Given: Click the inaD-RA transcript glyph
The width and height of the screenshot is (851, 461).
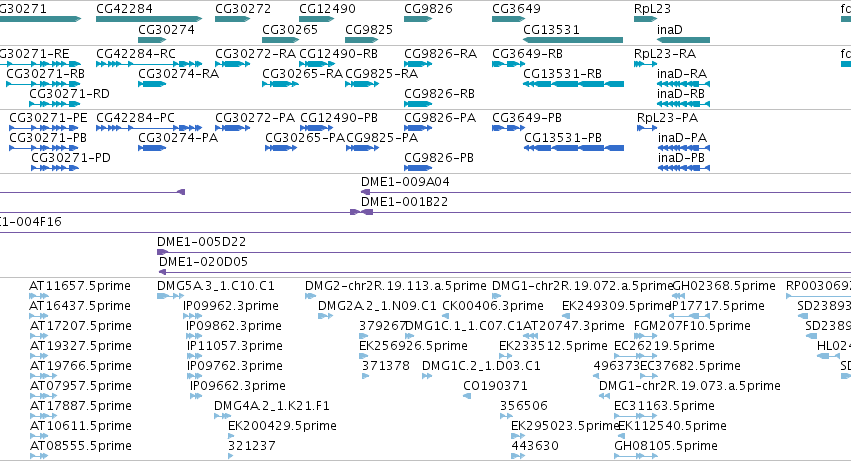Looking at the screenshot, I should (683, 84).
